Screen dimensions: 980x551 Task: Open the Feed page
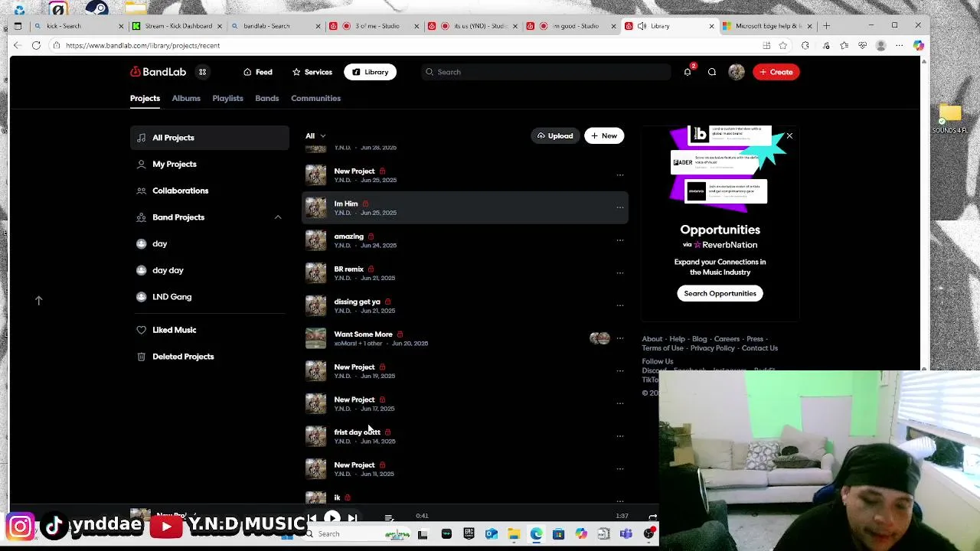(x=258, y=72)
